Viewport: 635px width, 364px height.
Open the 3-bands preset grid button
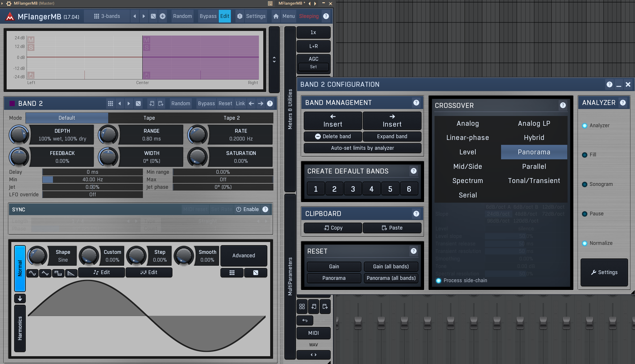tap(107, 16)
